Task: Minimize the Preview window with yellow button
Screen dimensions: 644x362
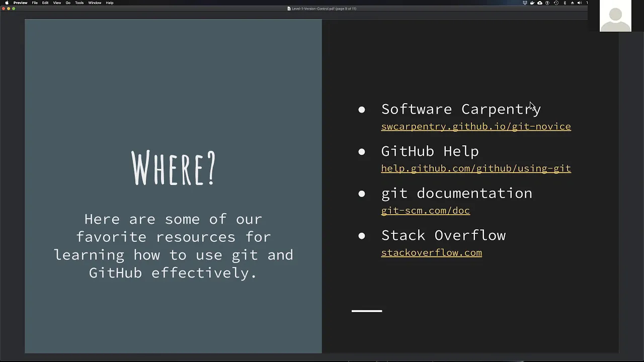Action: point(9,9)
